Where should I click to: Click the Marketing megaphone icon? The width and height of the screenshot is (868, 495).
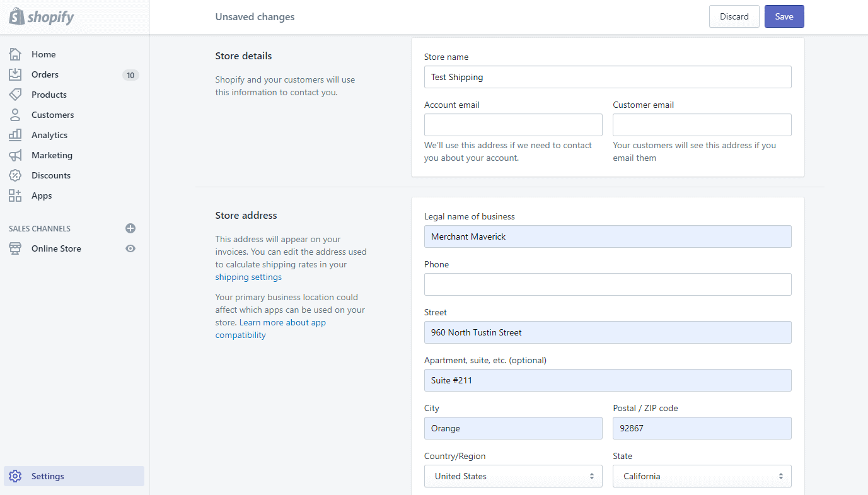pyautogui.click(x=15, y=155)
